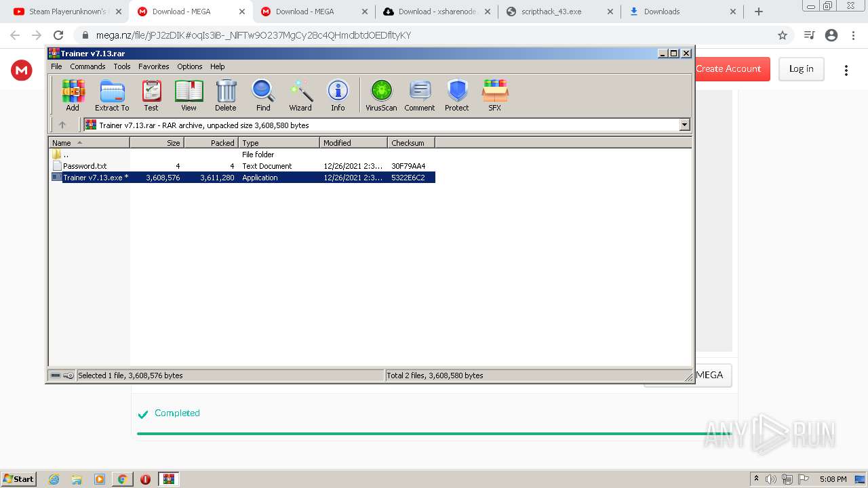Image resolution: width=868 pixels, height=488 pixels.
Task: Click the volume icon in system tray
Action: (771, 479)
